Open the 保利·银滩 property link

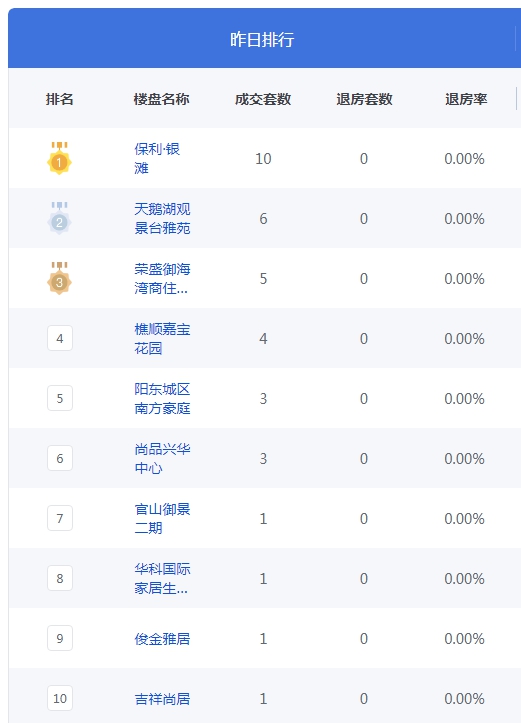coord(157,158)
